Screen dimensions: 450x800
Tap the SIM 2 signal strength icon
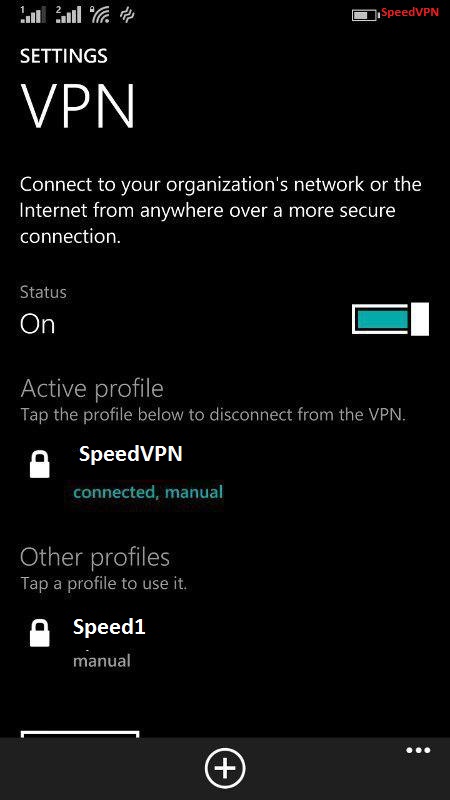click(x=68, y=15)
